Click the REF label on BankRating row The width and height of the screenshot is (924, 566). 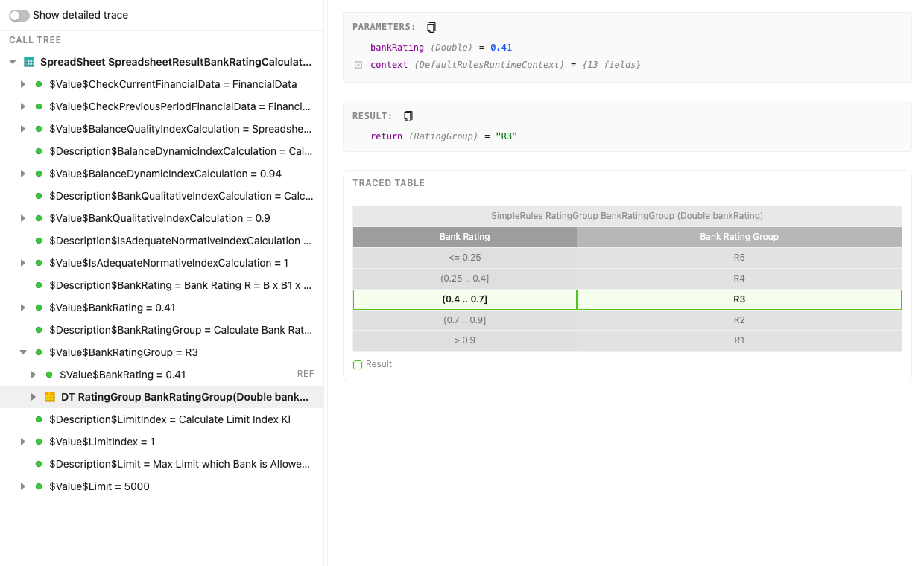(x=306, y=374)
